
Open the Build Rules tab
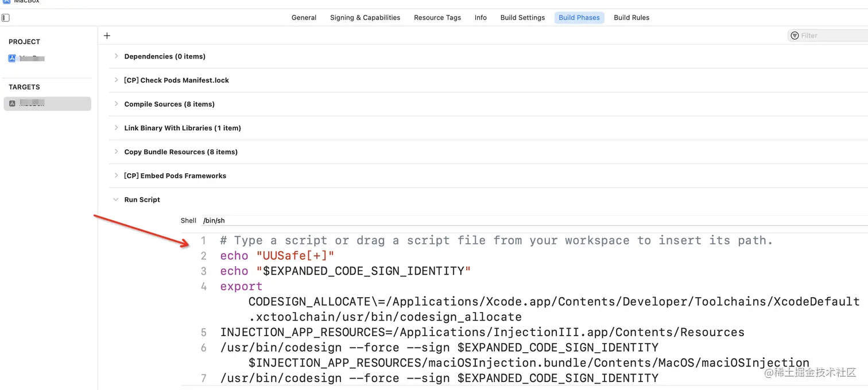pos(631,18)
